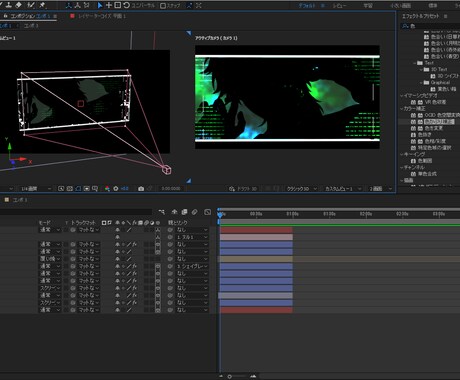Open カスタムビュー 1 view dropdown
The image size is (460, 380).
pos(343,189)
